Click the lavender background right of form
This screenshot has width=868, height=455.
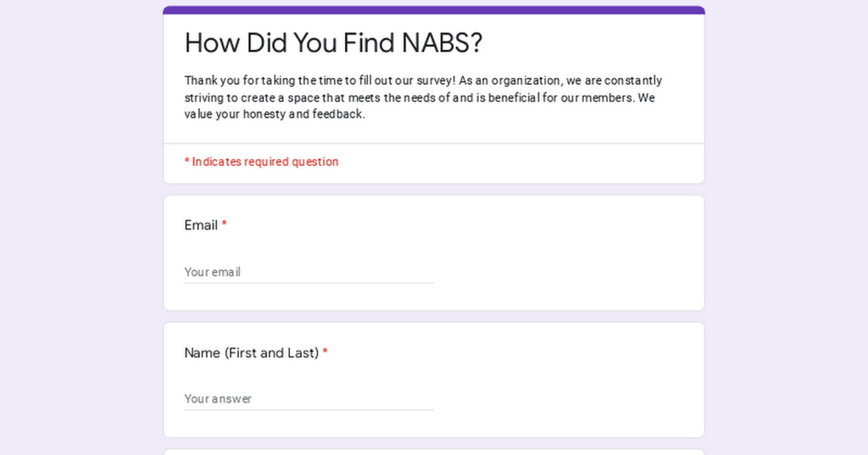787,227
